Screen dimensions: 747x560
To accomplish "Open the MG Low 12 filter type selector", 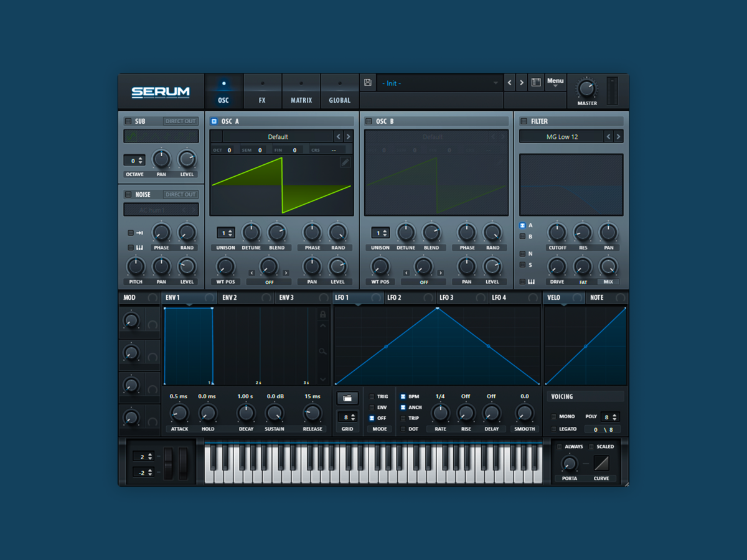I will (x=562, y=136).
